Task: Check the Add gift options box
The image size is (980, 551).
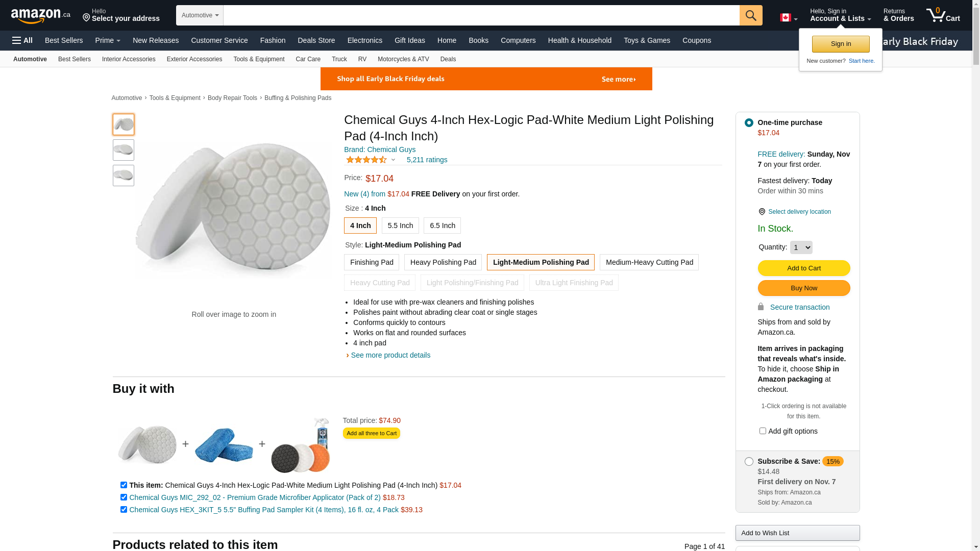Action: [x=763, y=431]
